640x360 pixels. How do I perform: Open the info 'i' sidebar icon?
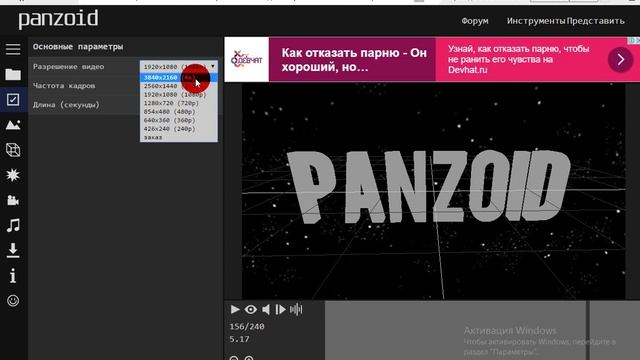(13, 276)
